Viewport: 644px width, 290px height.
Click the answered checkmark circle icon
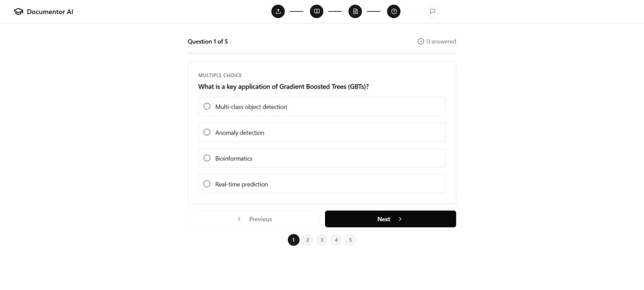coord(421,41)
